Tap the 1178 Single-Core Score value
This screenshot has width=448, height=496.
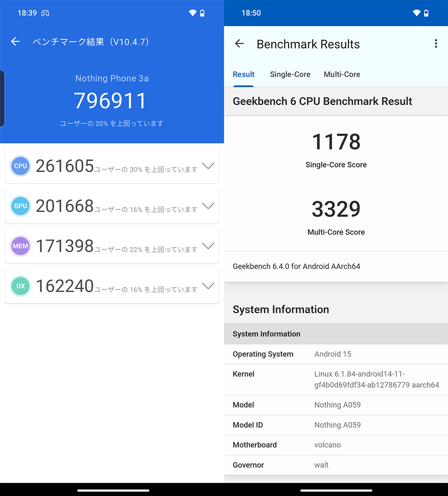coord(336,142)
